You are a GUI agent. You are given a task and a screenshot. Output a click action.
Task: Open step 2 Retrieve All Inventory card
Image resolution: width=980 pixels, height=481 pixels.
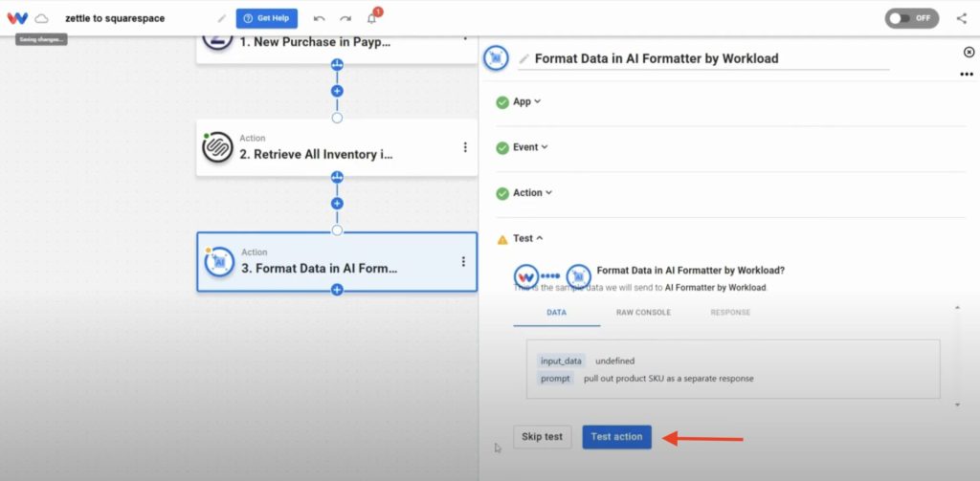[x=337, y=147]
